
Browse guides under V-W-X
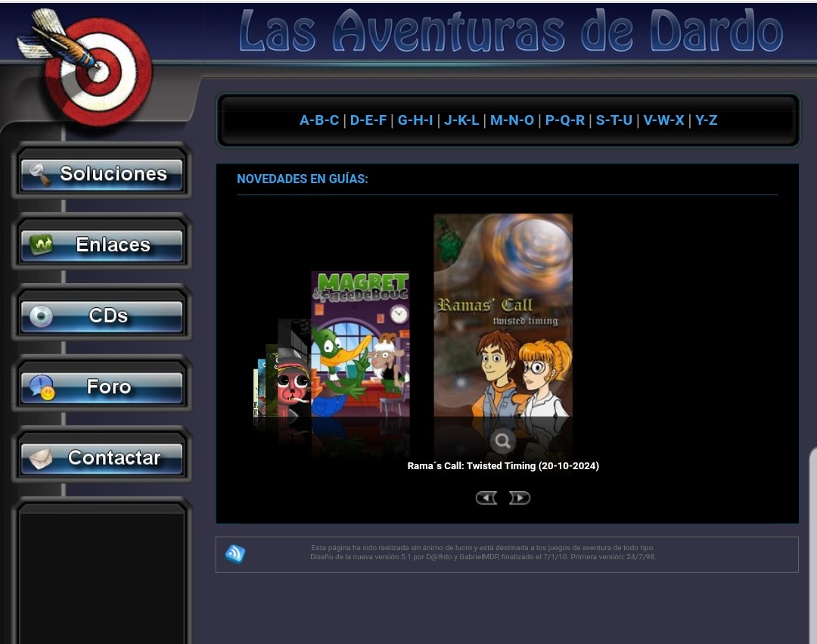click(x=663, y=120)
